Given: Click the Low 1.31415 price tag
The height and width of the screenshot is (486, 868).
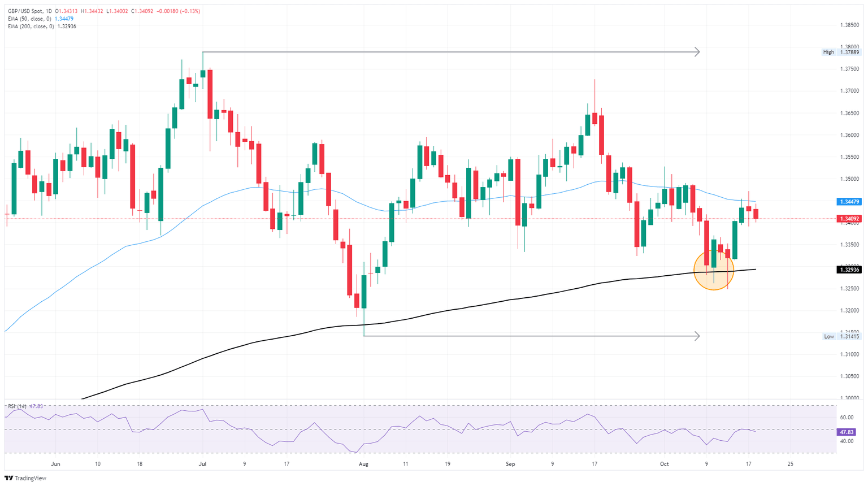Looking at the screenshot, I should [x=841, y=336].
